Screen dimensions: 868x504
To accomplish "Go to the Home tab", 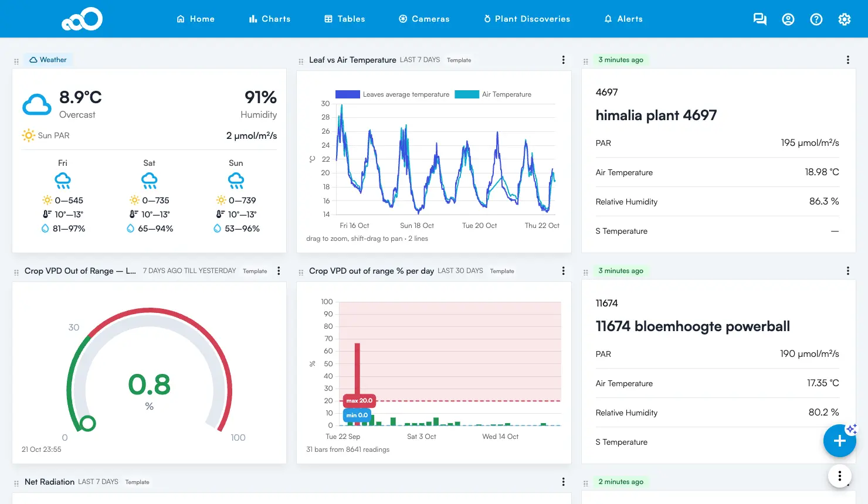I will click(x=195, y=19).
